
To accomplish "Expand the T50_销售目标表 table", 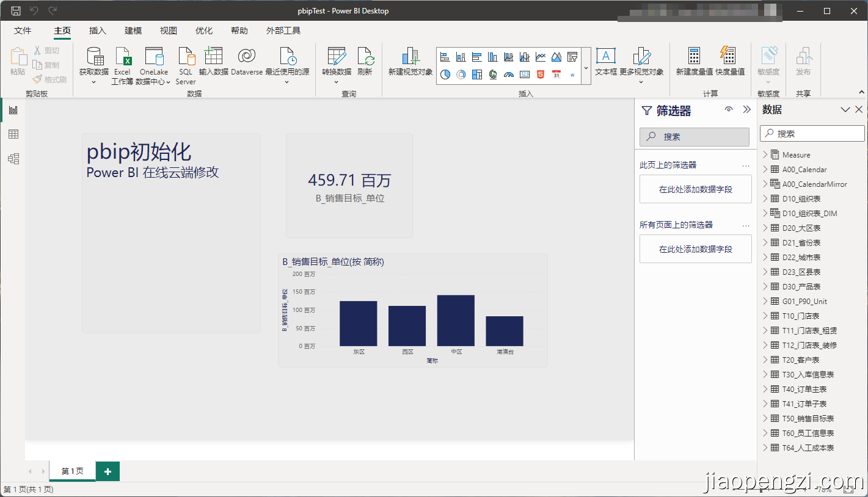I will (x=765, y=419).
